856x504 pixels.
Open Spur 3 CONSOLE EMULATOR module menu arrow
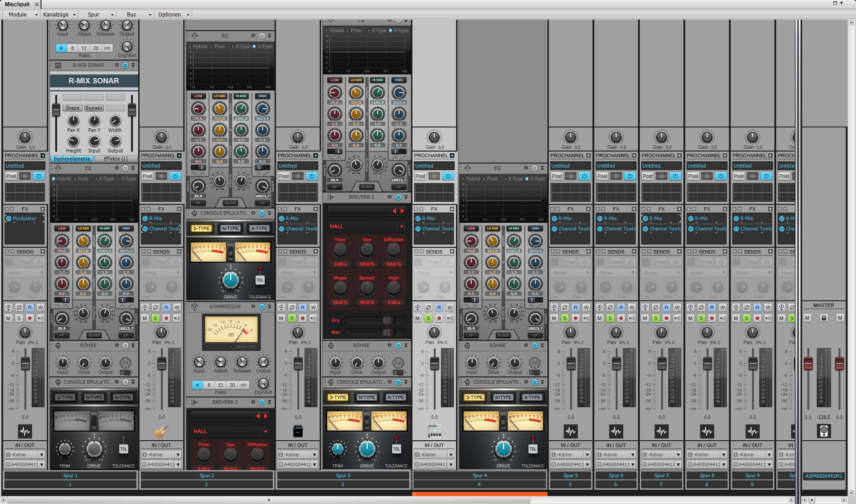pos(406,382)
